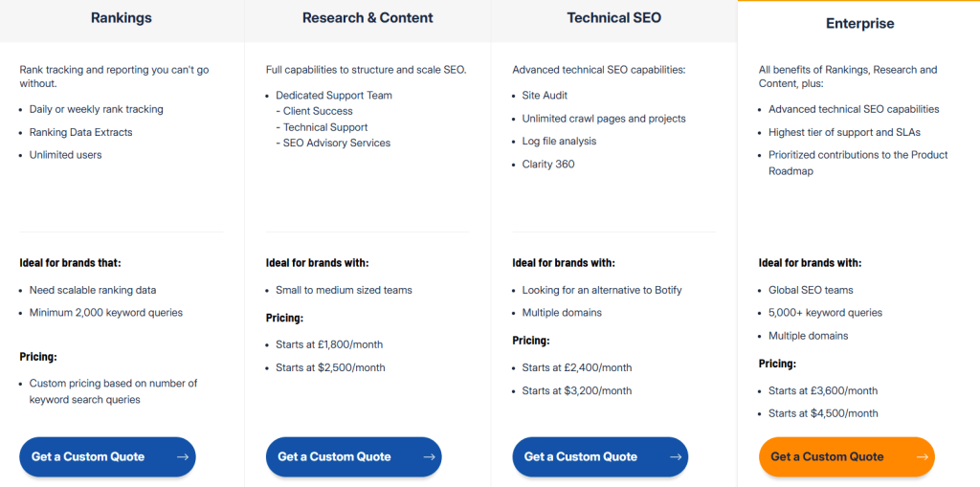Click the arrow icon in the Research & Content quote button
The height and width of the screenshot is (487, 980).
click(x=429, y=457)
